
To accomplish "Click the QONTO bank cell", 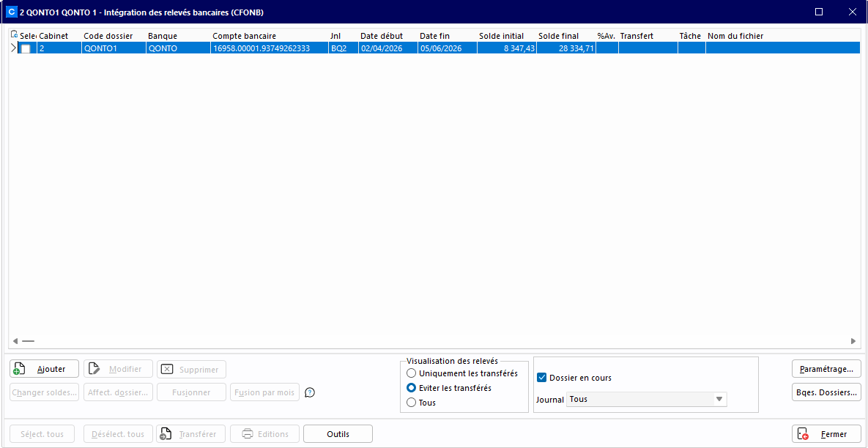I will [x=178, y=48].
